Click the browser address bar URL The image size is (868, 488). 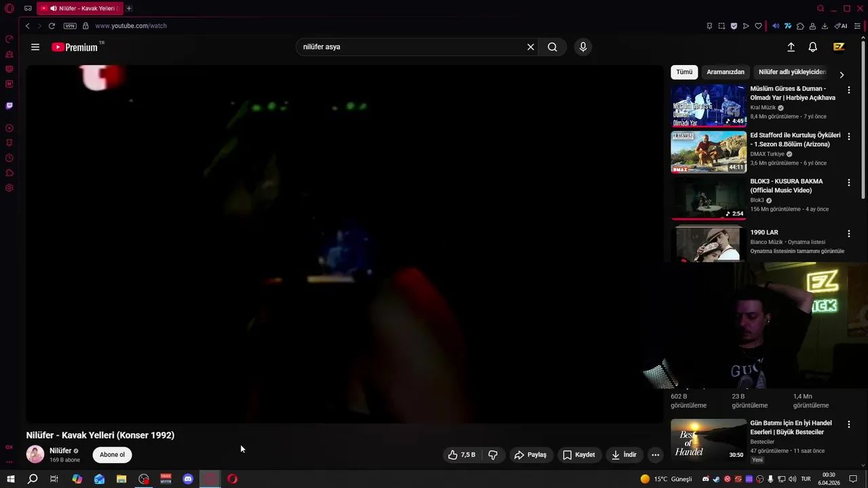(131, 26)
